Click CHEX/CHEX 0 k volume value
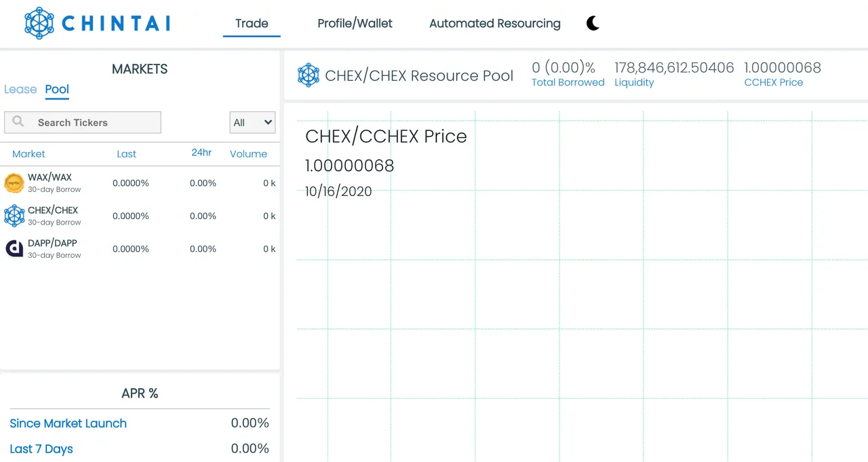 point(269,216)
